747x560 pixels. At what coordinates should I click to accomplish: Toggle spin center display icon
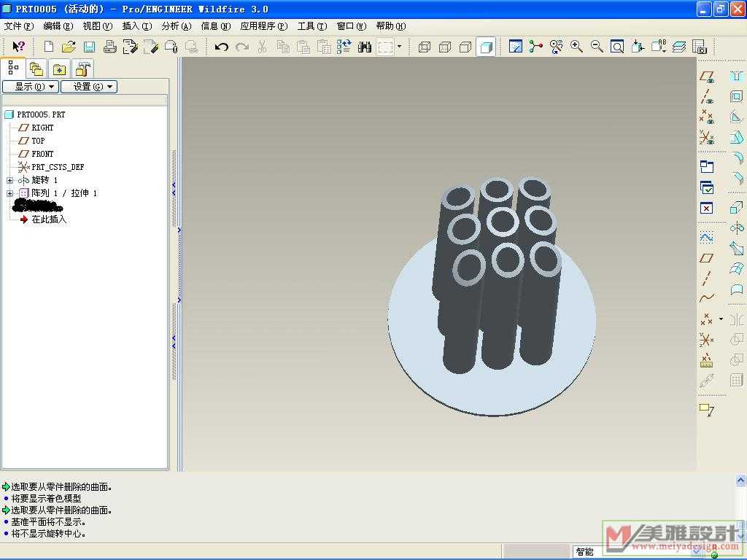tap(536, 47)
